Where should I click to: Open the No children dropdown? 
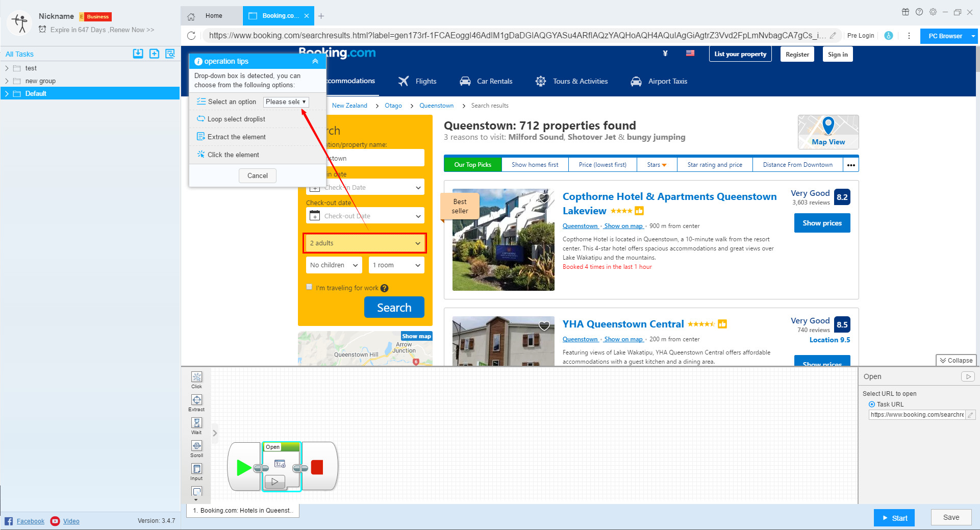[334, 265]
